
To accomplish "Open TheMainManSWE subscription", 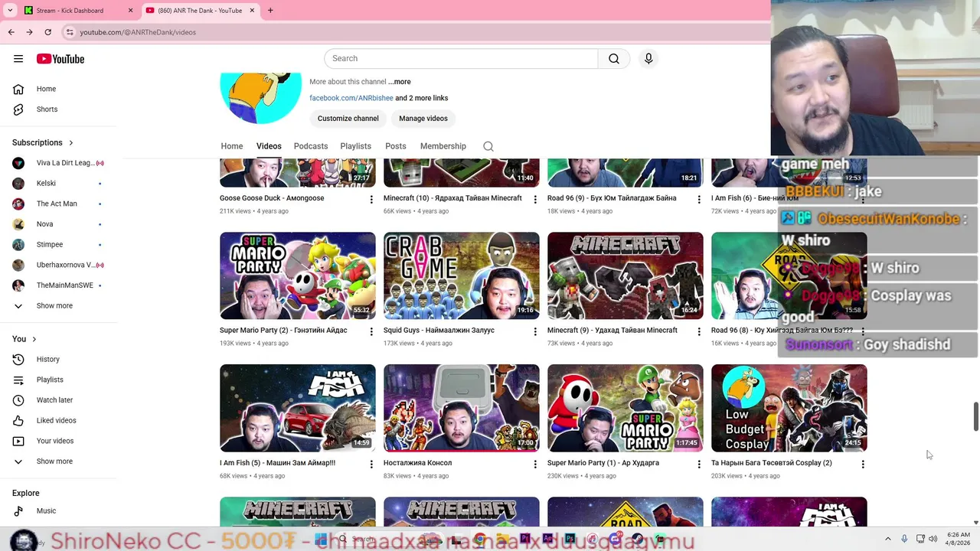I will pos(60,285).
